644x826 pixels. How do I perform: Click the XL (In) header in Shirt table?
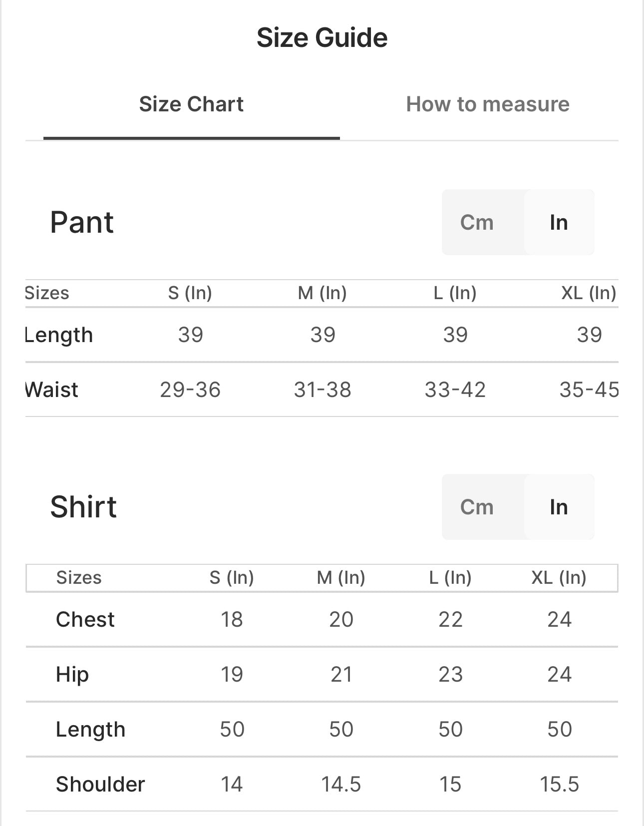(x=559, y=578)
